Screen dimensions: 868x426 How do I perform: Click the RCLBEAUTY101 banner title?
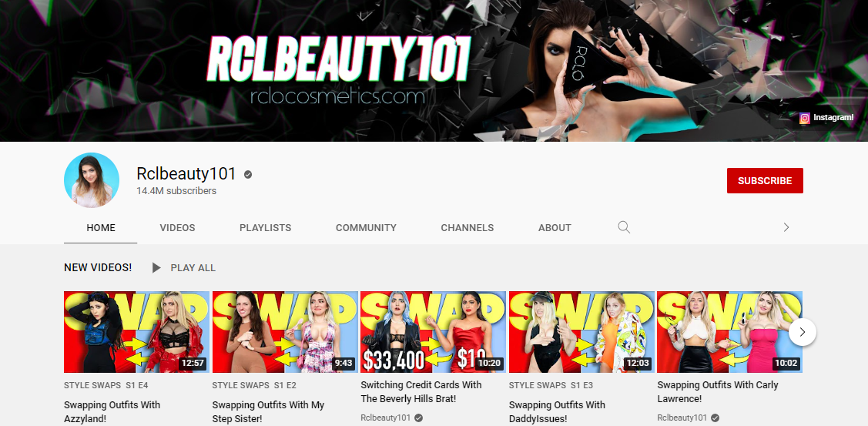point(339,60)
